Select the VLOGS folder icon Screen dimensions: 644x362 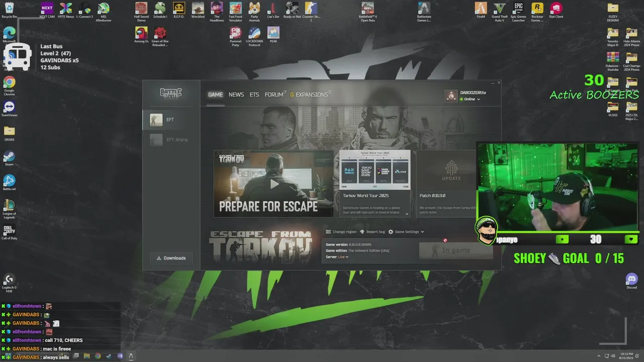point(613,109)
